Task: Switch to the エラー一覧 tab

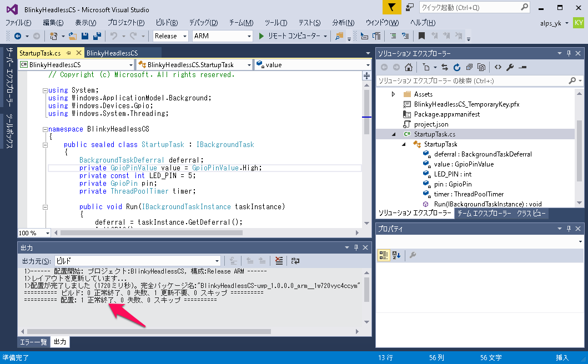Action: coord(33,342)
